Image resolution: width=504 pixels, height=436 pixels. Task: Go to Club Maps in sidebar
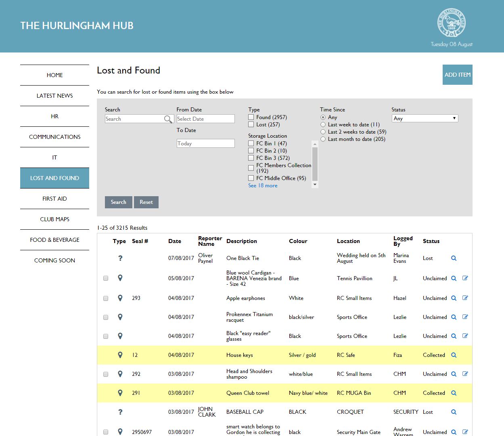click(54, 219)
